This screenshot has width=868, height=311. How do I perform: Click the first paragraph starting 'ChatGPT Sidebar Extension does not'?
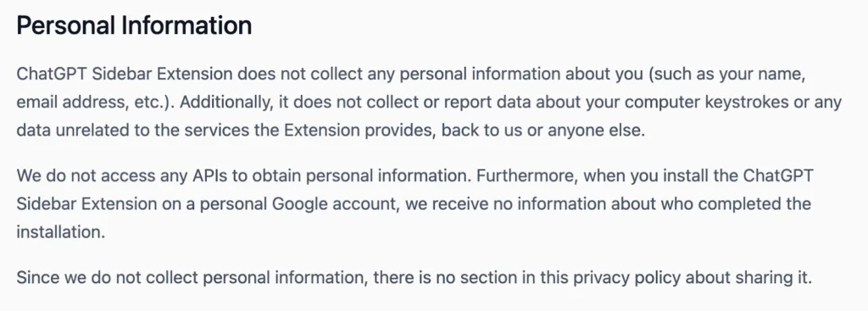(429, 103)
